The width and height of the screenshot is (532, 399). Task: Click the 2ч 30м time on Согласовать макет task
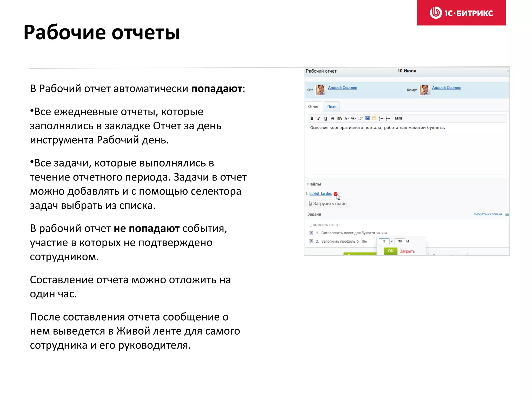[382, 233]
